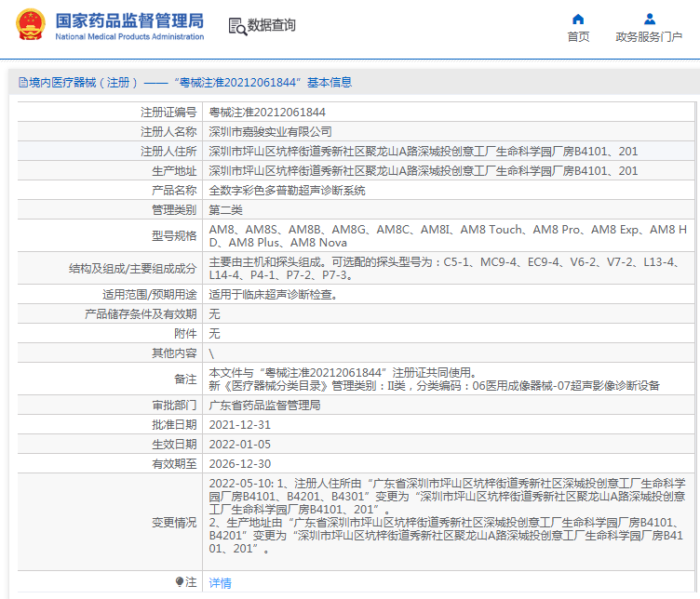Click the 首页 home icon
Screen dimensions: 700x599
click(x=578, y=19)
